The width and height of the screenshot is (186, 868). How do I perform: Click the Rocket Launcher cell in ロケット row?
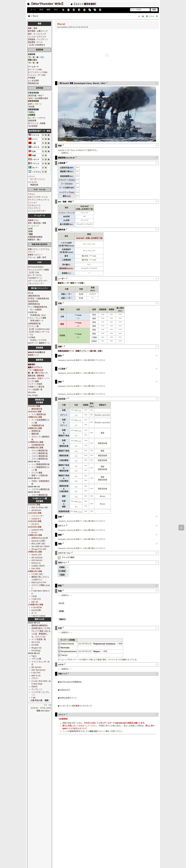[x=102, y=415]
